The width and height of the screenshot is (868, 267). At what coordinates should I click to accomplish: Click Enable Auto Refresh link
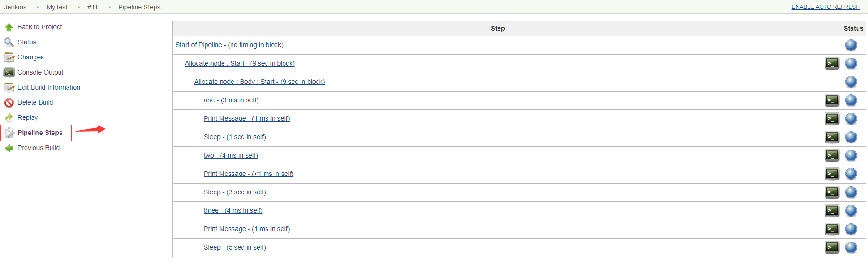(x=825, y=7)
